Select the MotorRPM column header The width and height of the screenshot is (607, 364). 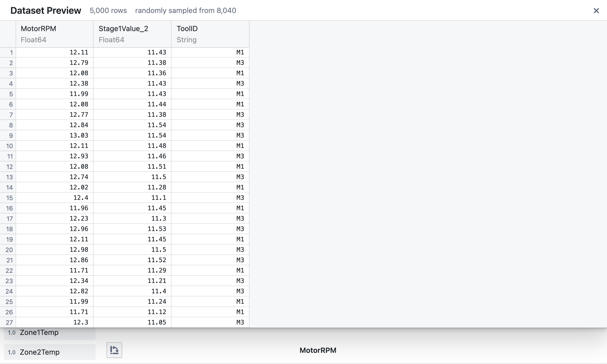pos(38,29)
